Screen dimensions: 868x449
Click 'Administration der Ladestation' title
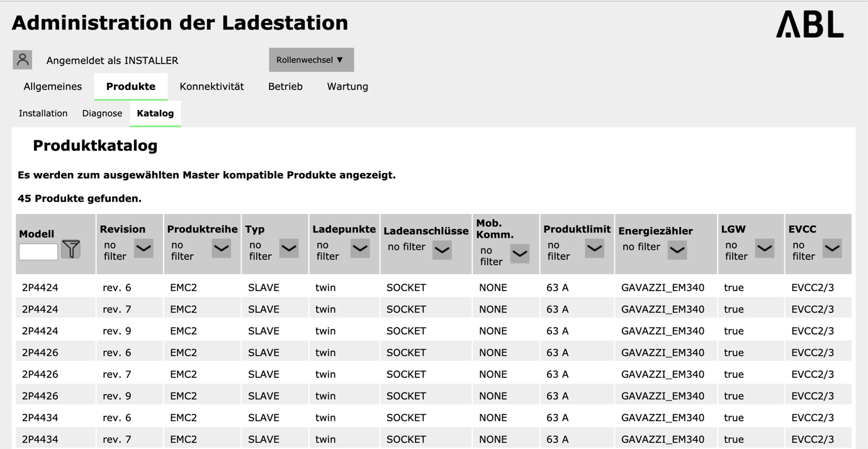click(180, 23)
